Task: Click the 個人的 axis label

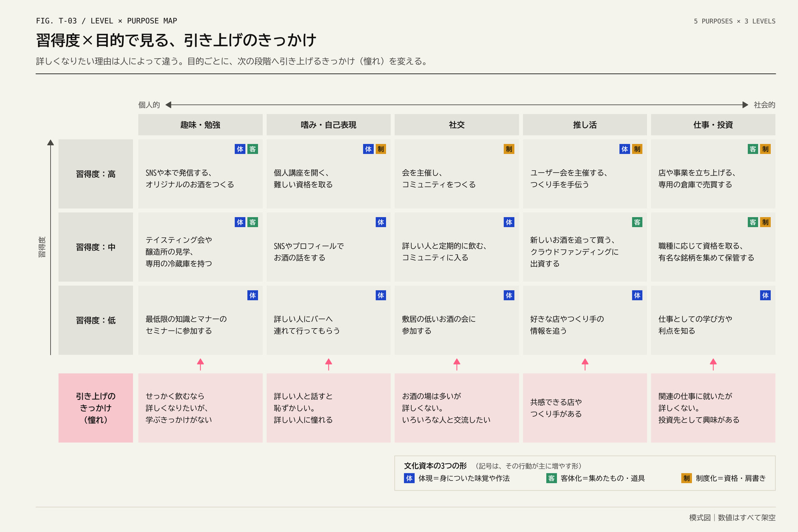Action: 149,105
